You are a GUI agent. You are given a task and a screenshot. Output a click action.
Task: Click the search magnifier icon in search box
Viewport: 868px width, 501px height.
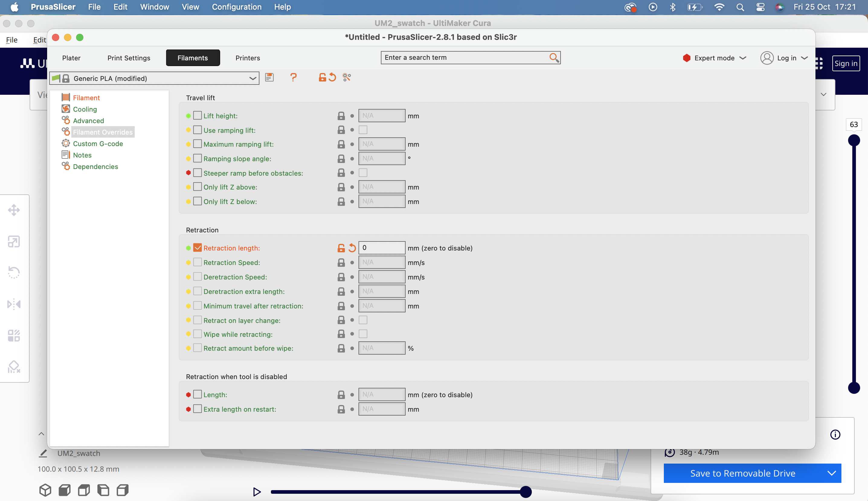[554, 57]
